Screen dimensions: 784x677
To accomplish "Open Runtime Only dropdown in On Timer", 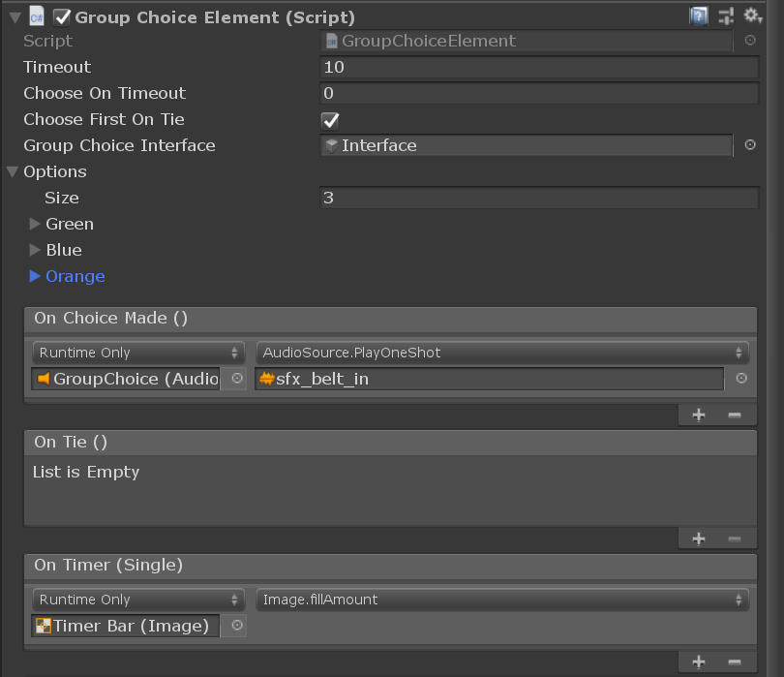I will pos(138,600).
